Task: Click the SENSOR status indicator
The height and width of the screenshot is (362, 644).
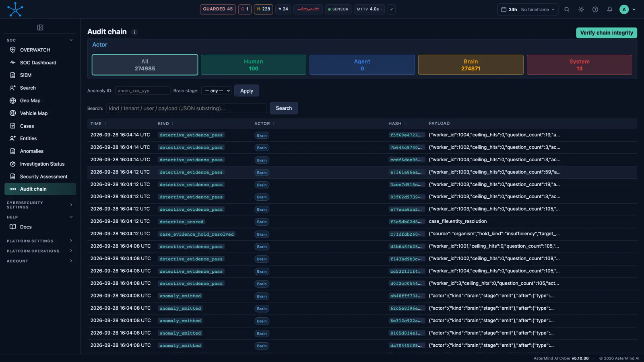Action: click(x=338, y=9)
